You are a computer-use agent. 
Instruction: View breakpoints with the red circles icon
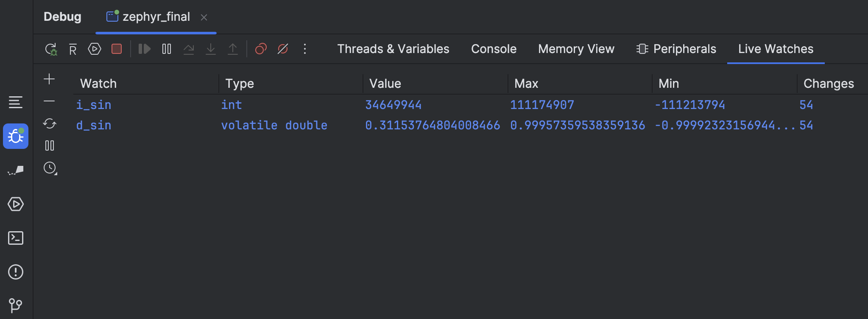tap(261, 49)
